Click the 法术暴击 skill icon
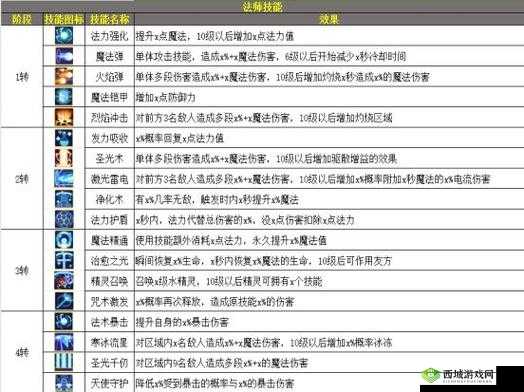 (64, 321)
